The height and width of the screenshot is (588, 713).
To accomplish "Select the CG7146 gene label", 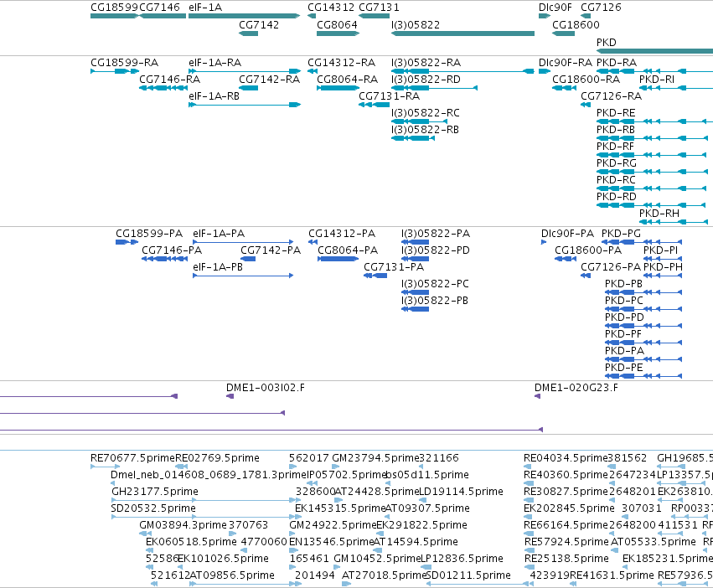I will point(159,8).
